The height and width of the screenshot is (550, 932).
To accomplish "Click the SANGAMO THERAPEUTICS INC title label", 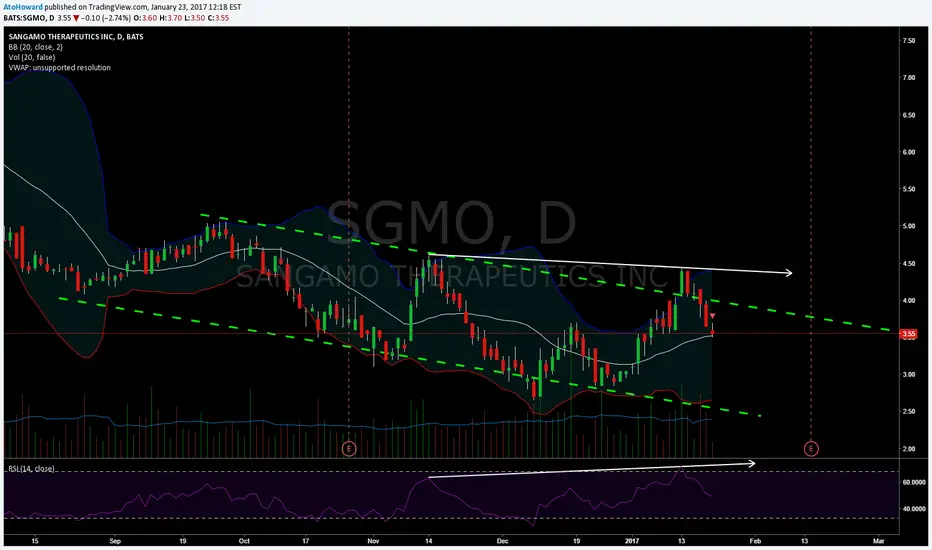I will pos(75,37).
